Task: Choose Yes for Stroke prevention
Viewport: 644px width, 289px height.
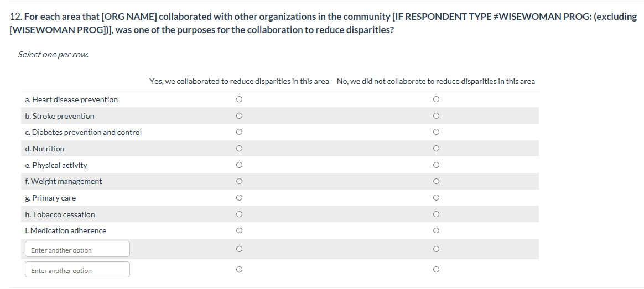Action: pyautogui.click(x=239, y=116)
